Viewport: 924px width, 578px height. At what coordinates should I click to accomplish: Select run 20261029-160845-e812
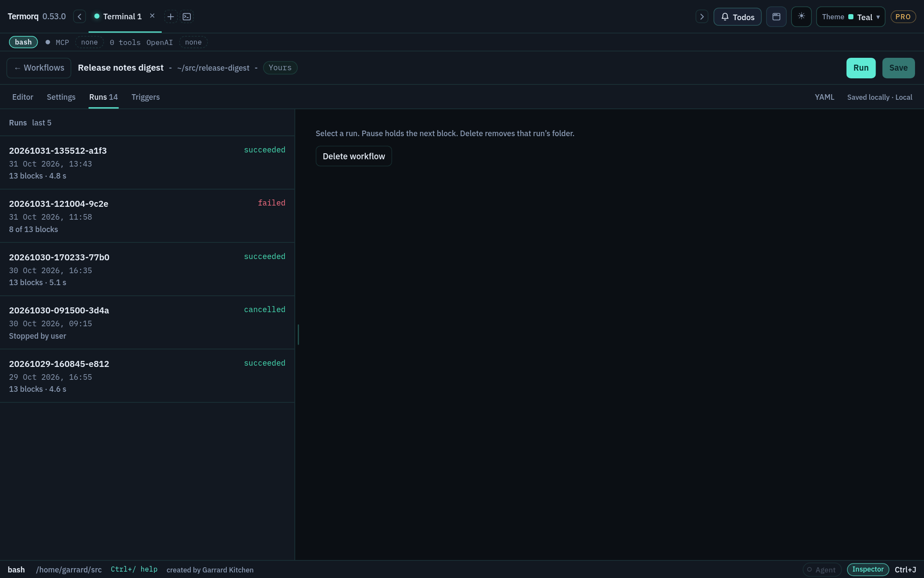click(x=147, y=376)
